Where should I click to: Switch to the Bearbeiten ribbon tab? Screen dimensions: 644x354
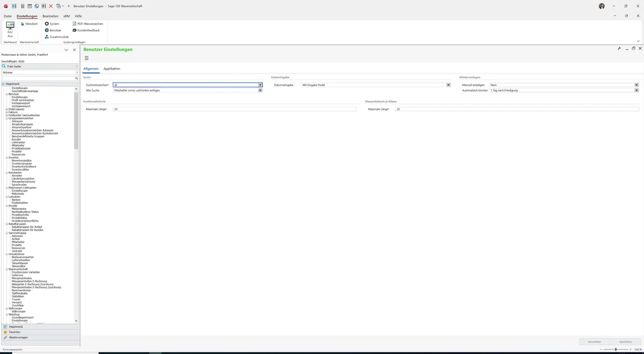50,16
